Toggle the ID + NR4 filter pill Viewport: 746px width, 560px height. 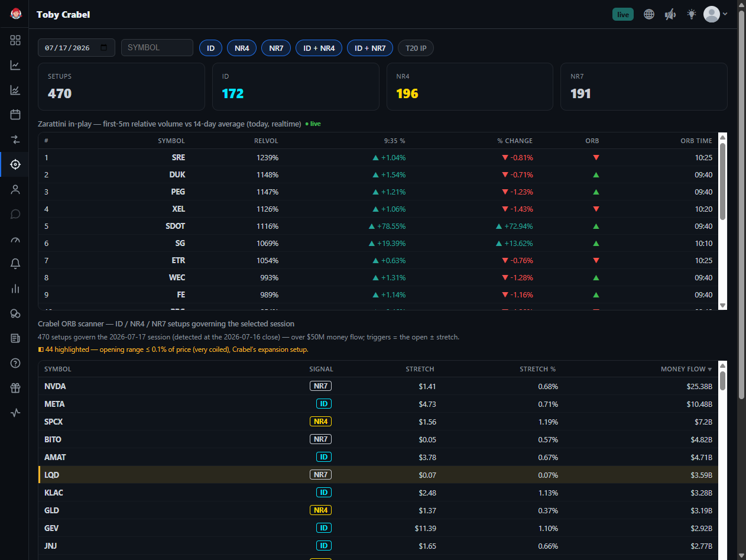tap(319, 48)
